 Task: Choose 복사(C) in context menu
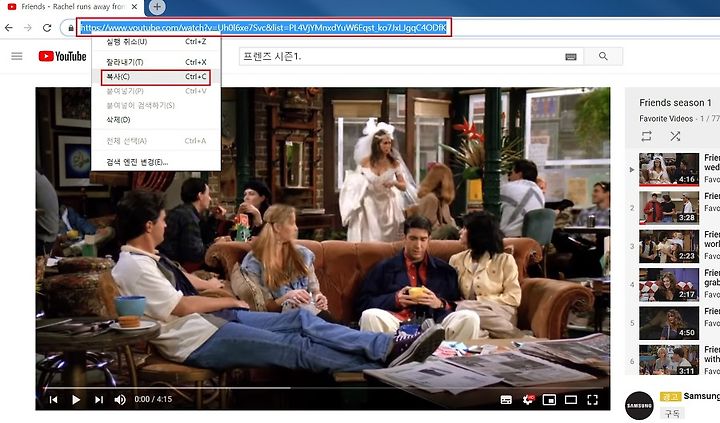[156, 77]
